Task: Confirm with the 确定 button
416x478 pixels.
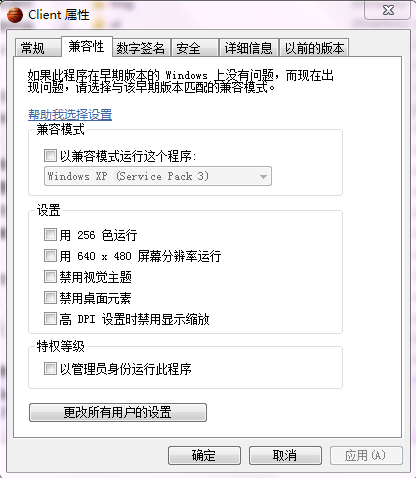Action: pos(204,455)
